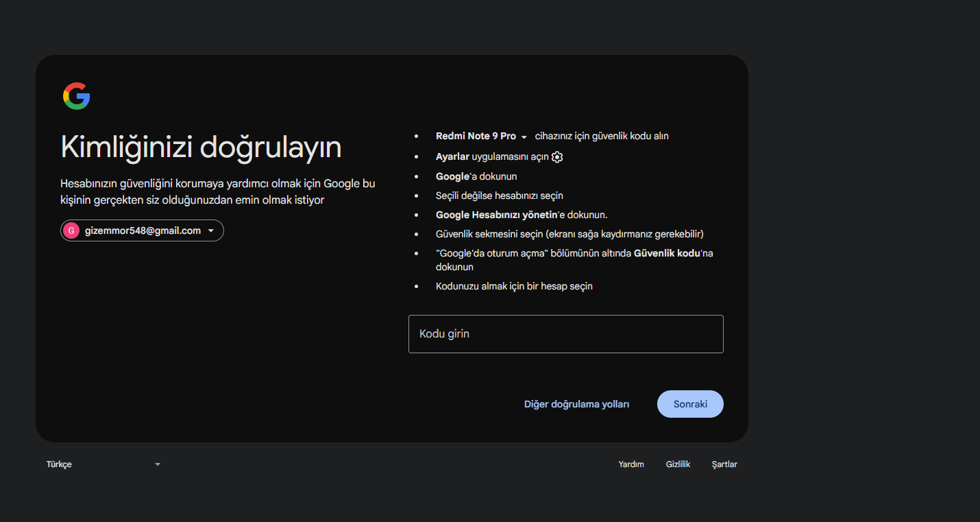
Task: Click the "Google'a dokunun" instruction line
Action: click(x=476, y=176)
